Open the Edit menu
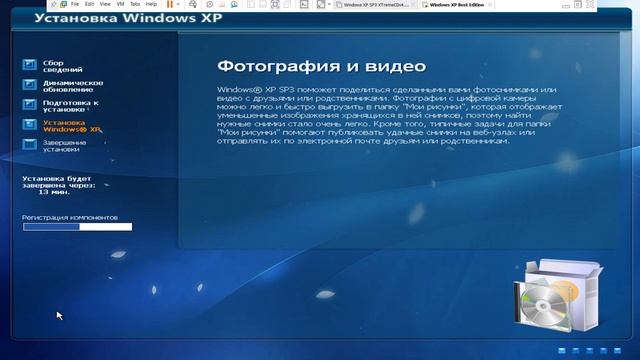The image size is (640, 360). [89, 4]
